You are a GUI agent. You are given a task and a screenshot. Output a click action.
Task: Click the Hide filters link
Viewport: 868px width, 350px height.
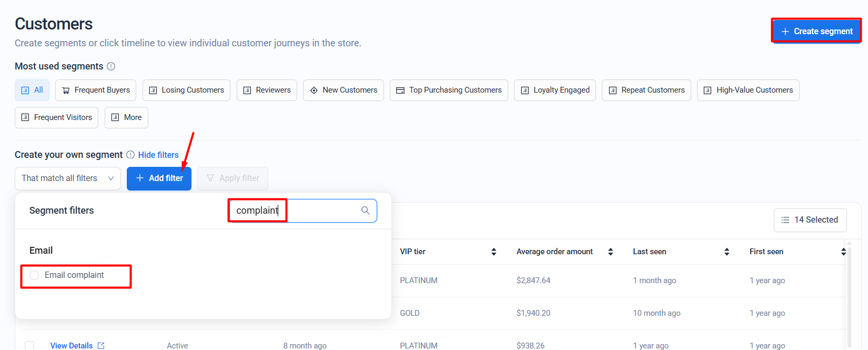158,155
